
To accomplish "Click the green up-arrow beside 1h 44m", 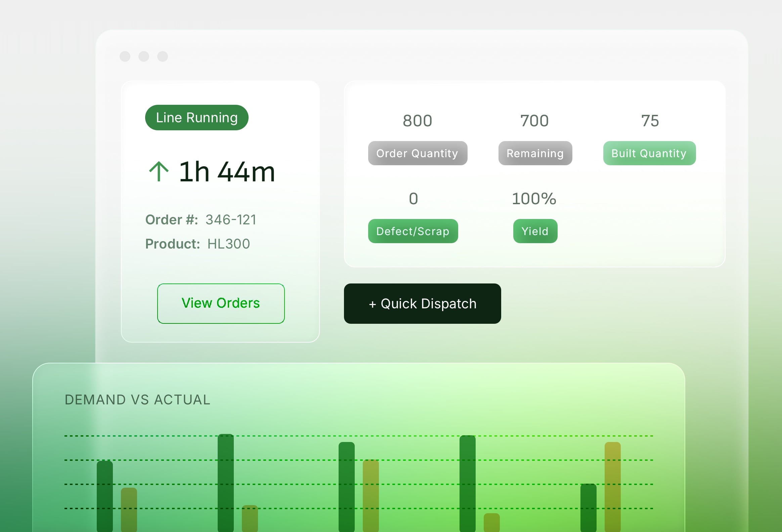I will coord(159,172).
